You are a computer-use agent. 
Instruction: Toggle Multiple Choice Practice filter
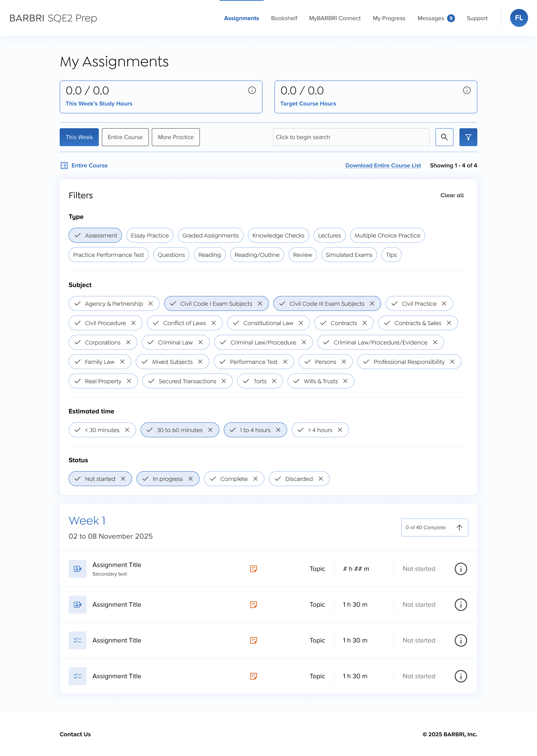pos(387,235)
